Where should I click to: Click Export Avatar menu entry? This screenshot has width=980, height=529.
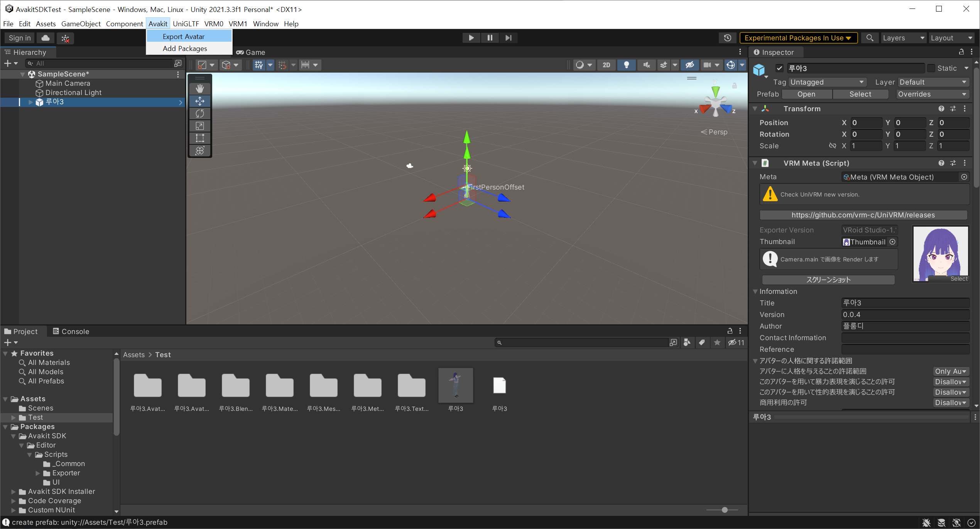click(x=189, y=36)
